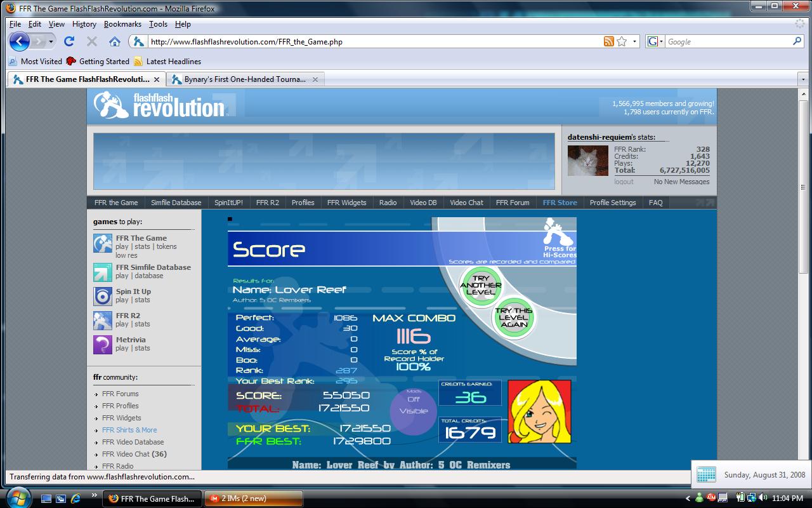Click the database link under FFR Simfile Database

coord(148,276)
